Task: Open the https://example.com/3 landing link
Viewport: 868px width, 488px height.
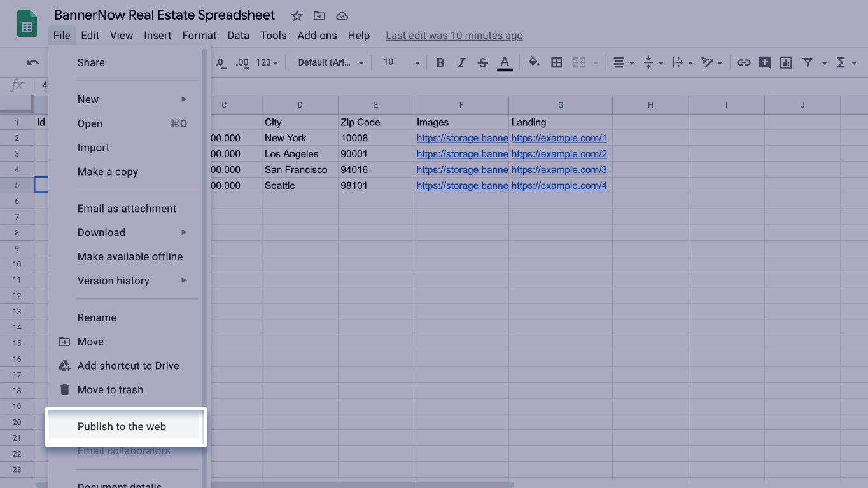Action: coord(559,170)
